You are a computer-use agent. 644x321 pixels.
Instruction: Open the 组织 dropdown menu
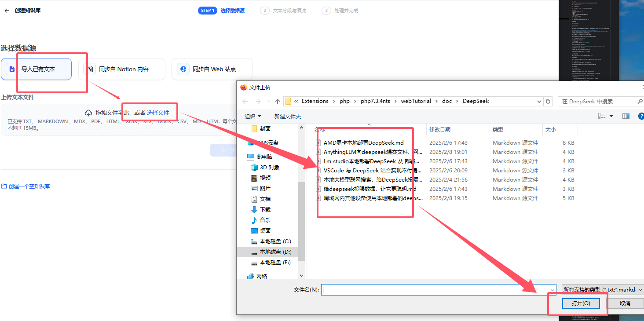[252, 116]
